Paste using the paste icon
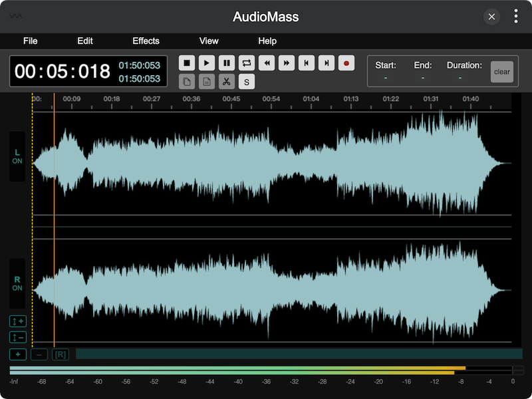Image resolution: width=532 pixels, height=399 pixels. [x=207, y=82]
